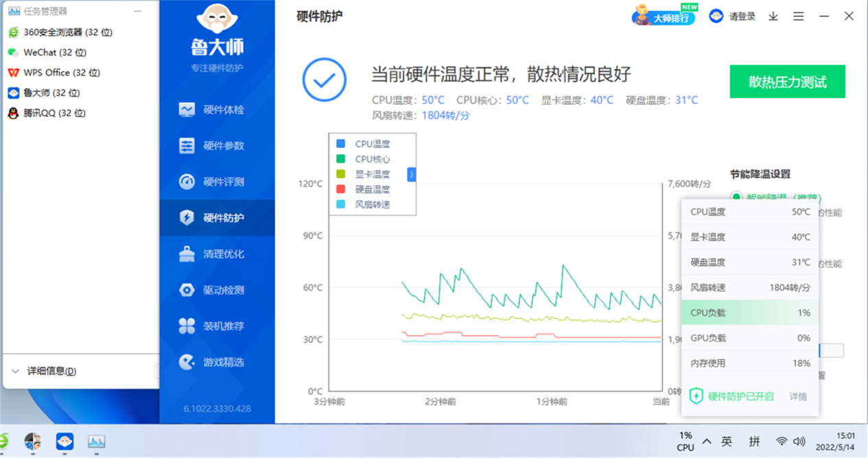Open the 大师排行 ranking badge
The image size is (868, 458).
pos(664,16)
